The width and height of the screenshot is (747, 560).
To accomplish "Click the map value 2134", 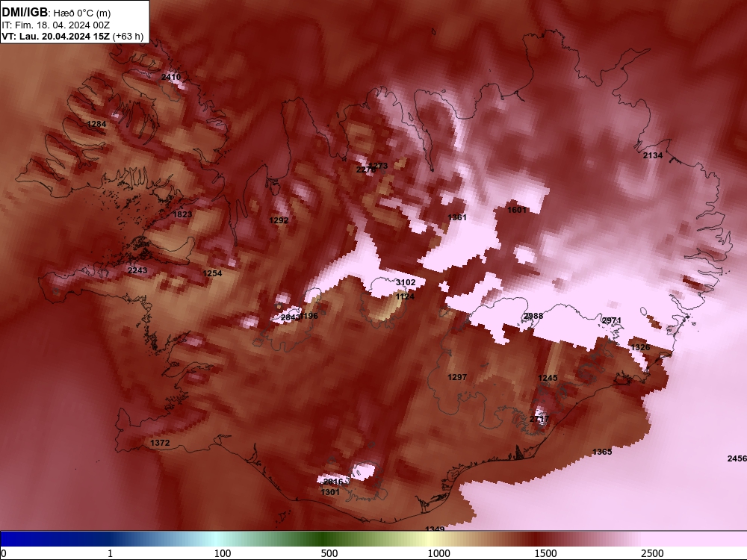I will (653, 156).
